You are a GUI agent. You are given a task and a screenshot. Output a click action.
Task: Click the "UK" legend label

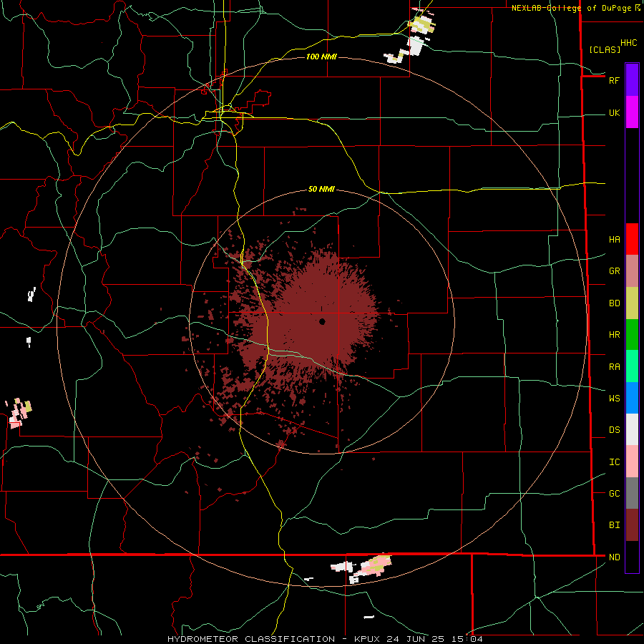click(x=614, y=113)
